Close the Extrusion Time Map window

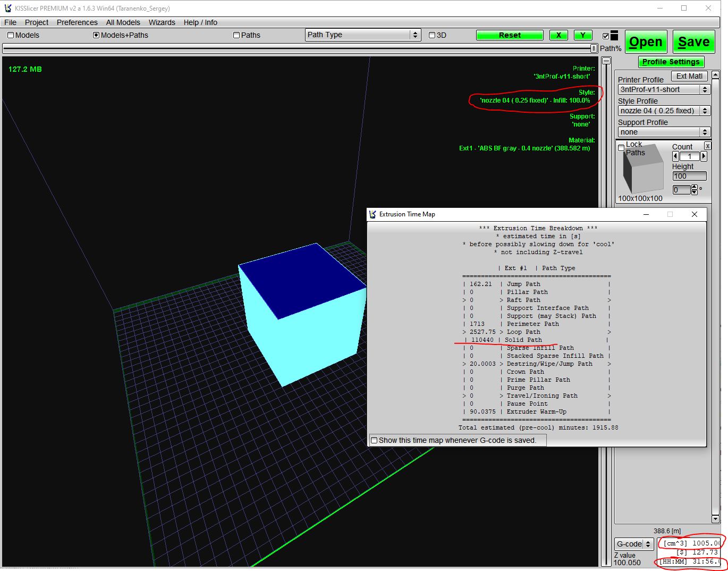694,214
